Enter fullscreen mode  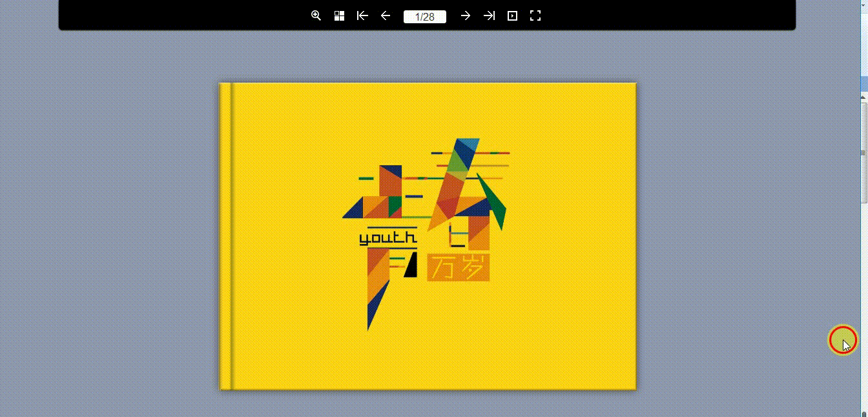535,15
